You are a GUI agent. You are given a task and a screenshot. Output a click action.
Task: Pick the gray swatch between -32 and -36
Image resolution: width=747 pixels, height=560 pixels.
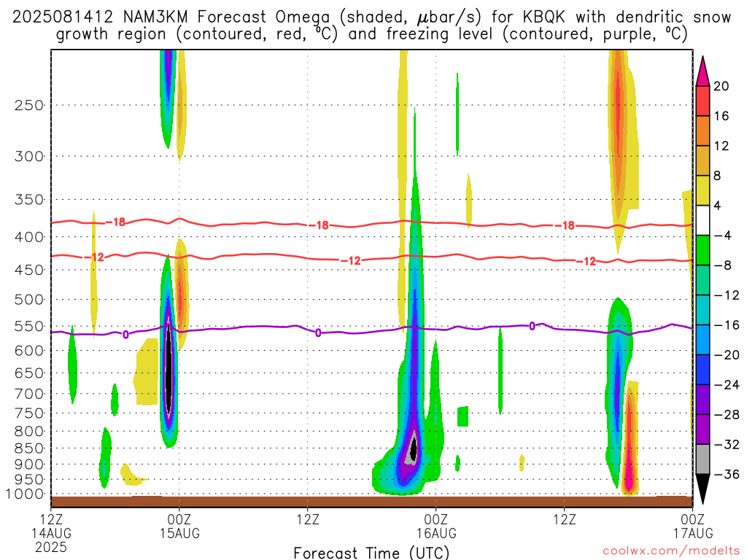pyautogui.click(x=703, y=459)
